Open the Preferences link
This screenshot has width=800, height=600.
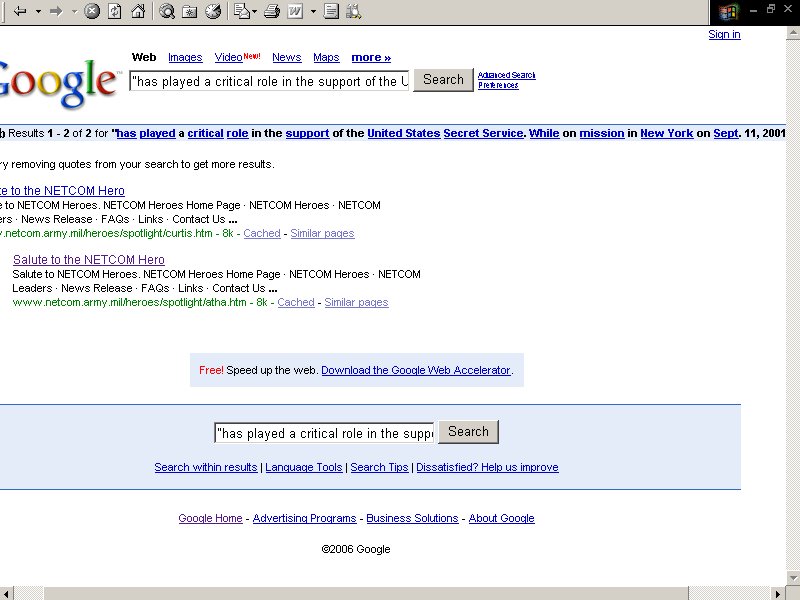pyautogui.click(x=498, y=85)
